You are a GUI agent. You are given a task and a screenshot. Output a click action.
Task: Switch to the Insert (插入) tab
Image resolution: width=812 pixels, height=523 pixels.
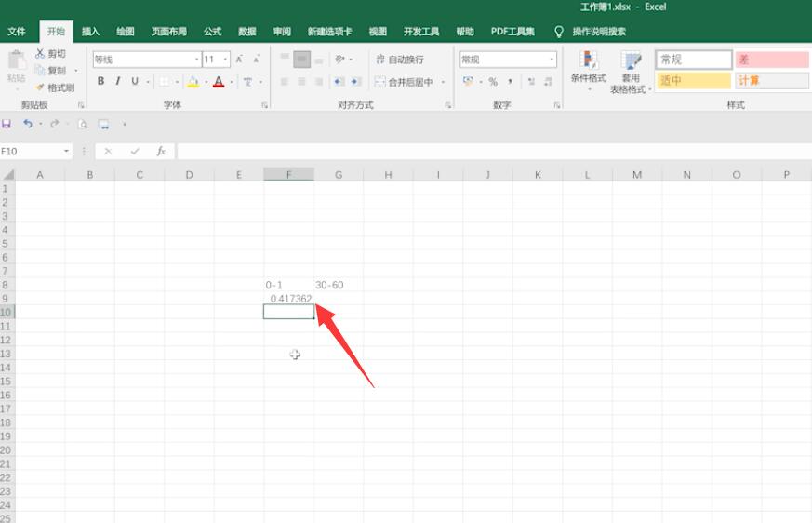point(90,32)
